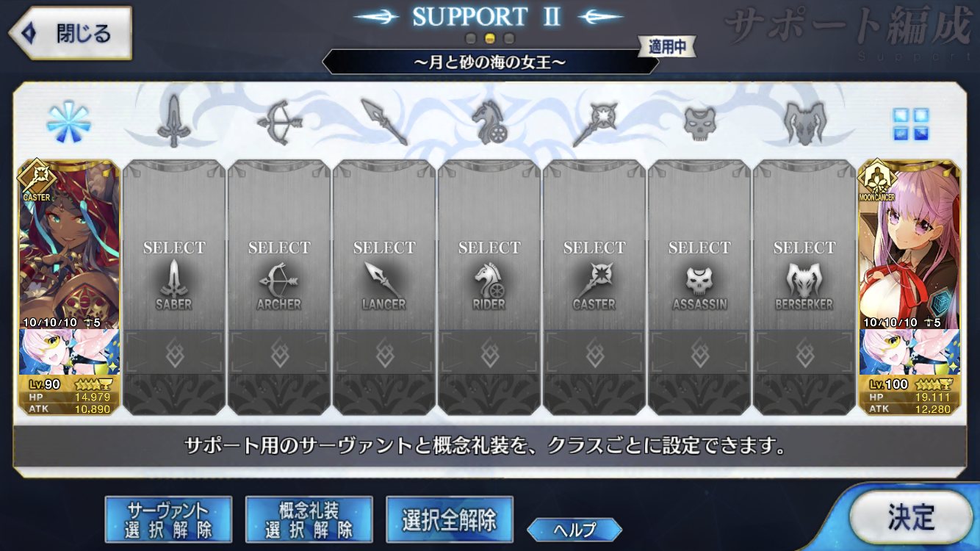The width and height of the screenshot is (980, 551).
Task: Confirm with the 決定 button
Action: [911, 517]
